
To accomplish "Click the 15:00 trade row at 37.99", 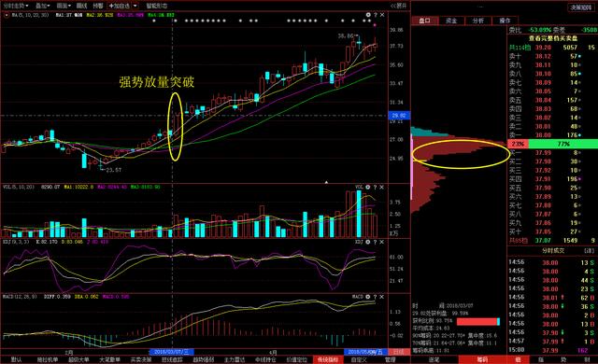I will click(x=552, y=350).
